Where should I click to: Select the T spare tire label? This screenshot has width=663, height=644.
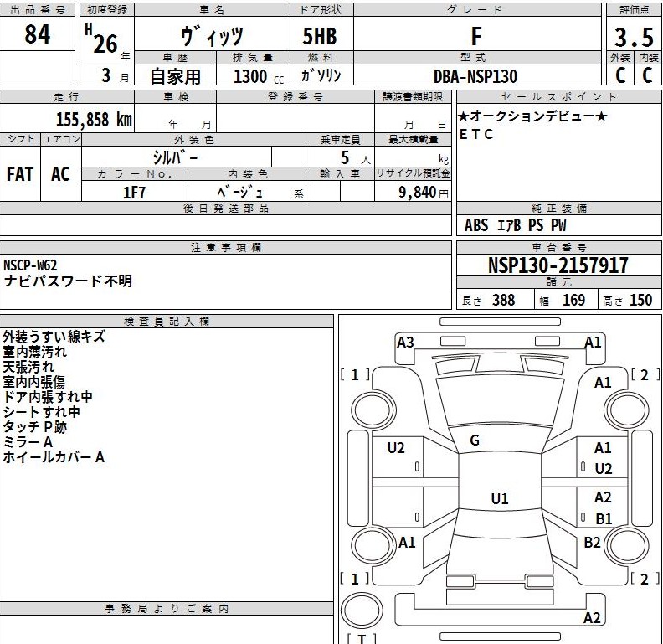click(362, 638)
